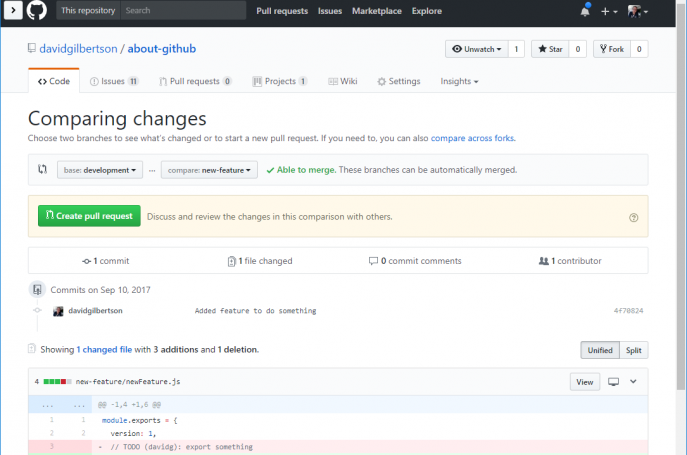Click Create pull request button

[89, 216]
